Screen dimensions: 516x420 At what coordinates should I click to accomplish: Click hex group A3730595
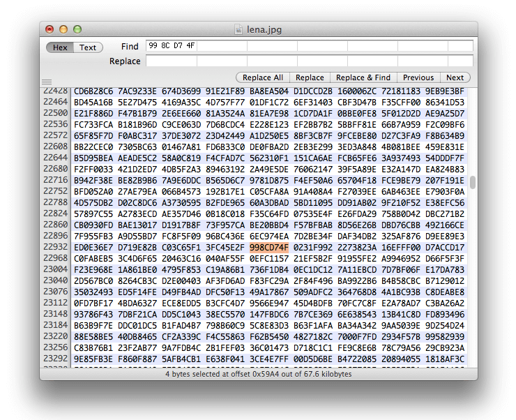(181, 203)
